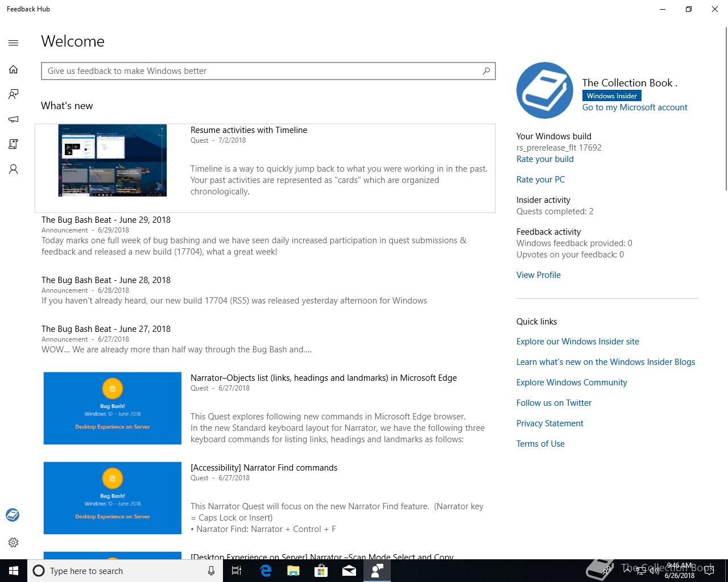Launch Microsoft Edge from taskbar

click(265, 571)
